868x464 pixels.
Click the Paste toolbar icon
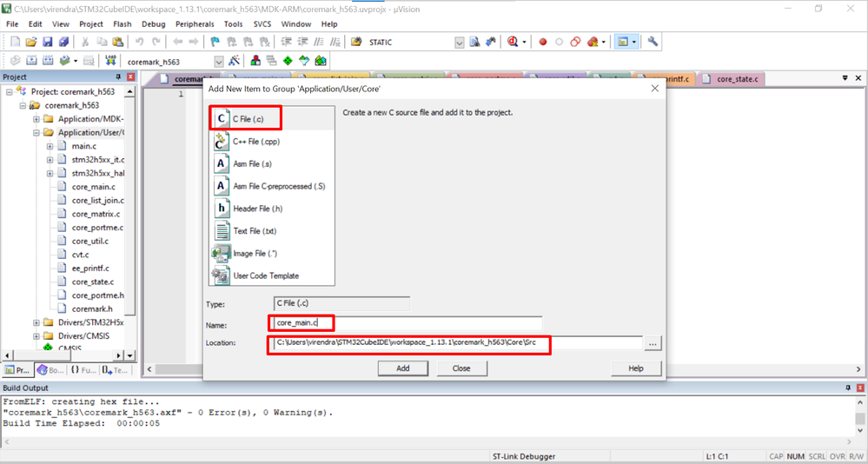point(118,42)
